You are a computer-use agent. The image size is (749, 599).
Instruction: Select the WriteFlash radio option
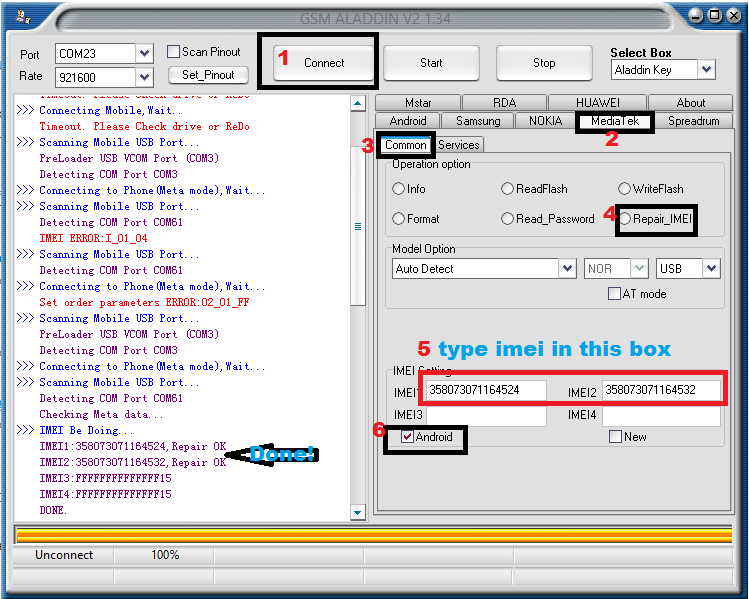click(624, 189)
